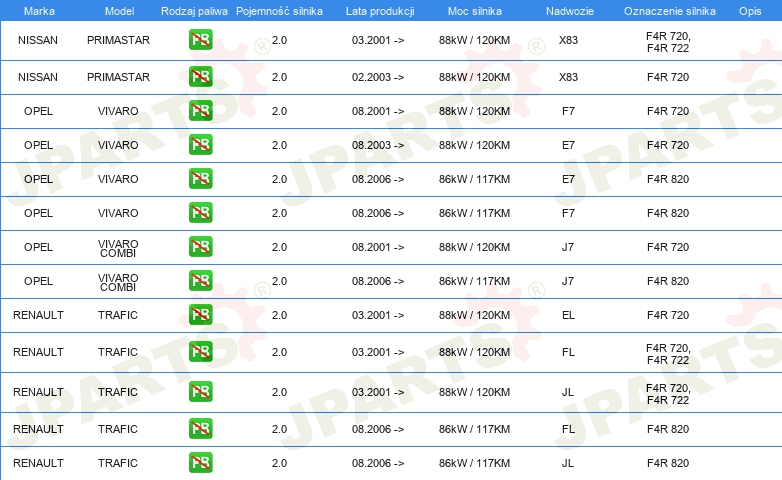Image resolution: width=782 pixels, height=480 pixels.
Task: Click F4R 820 in the Trafic FL row
Action: [x=668, y=429]
